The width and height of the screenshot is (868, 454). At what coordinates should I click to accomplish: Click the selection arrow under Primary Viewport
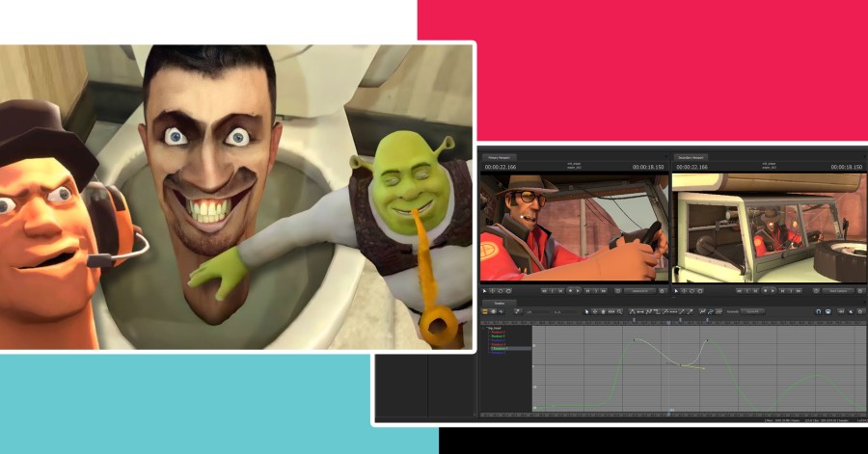point(485,291)
